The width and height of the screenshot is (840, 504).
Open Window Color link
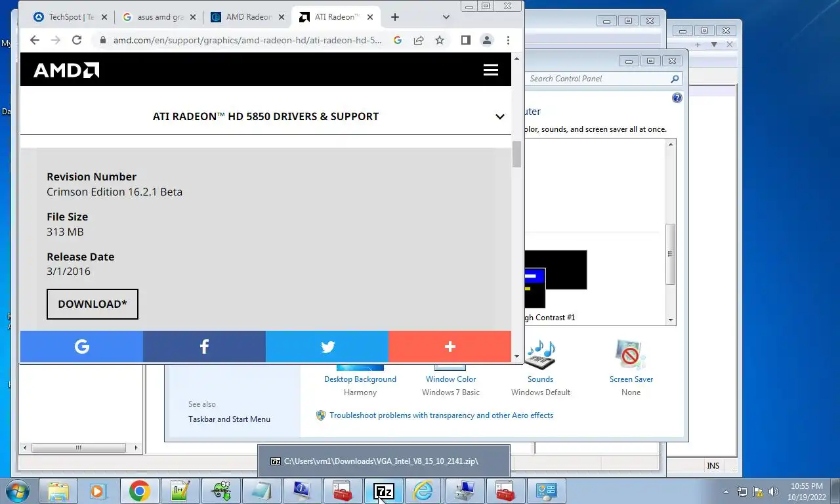[451, 379]
